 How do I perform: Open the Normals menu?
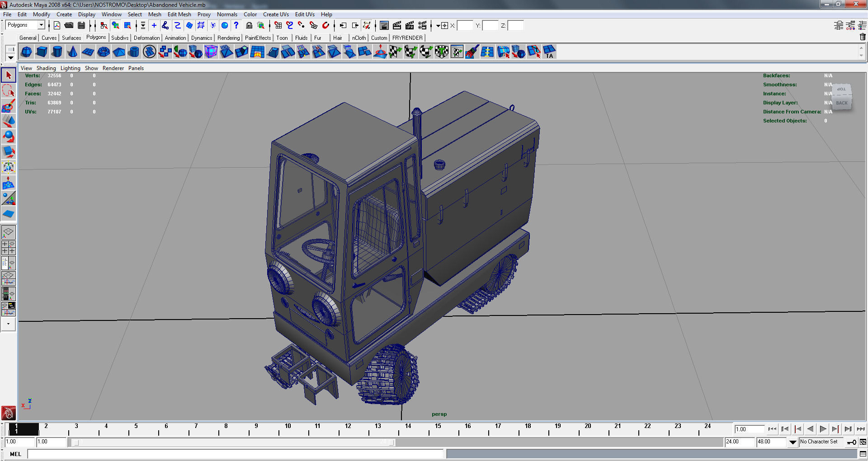coord(227,14)
